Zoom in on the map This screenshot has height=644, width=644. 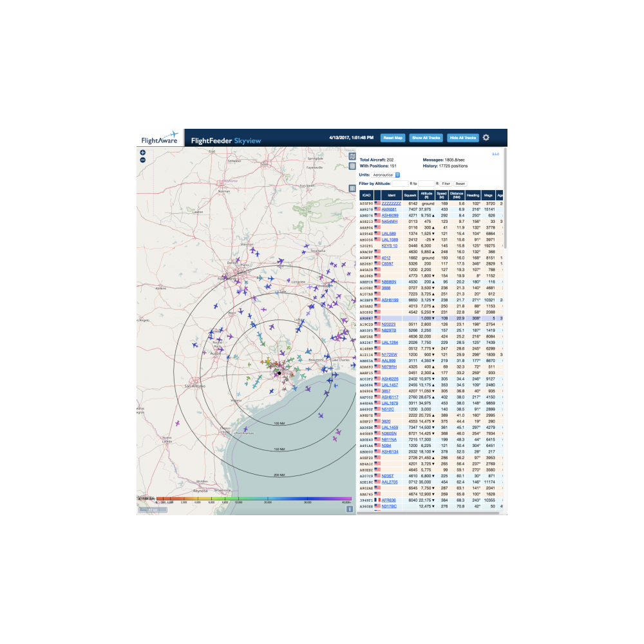coord(142,153)
